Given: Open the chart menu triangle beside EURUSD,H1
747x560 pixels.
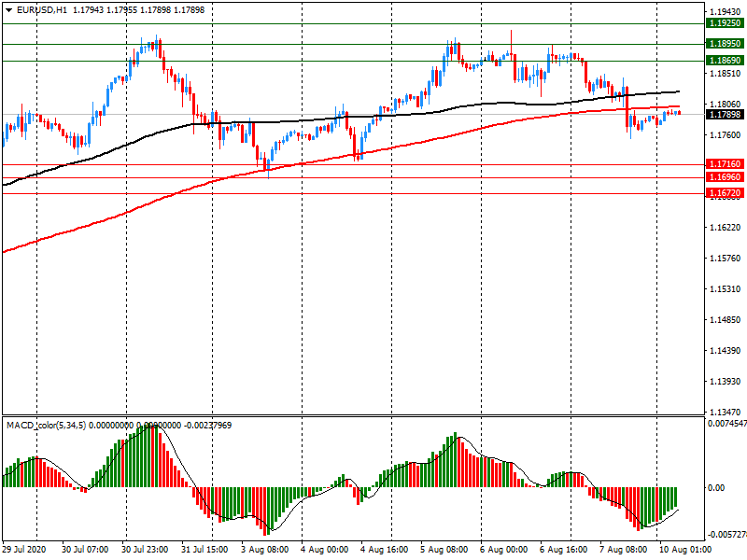Looking at the screenshot, I should click(x=8, y=10).
